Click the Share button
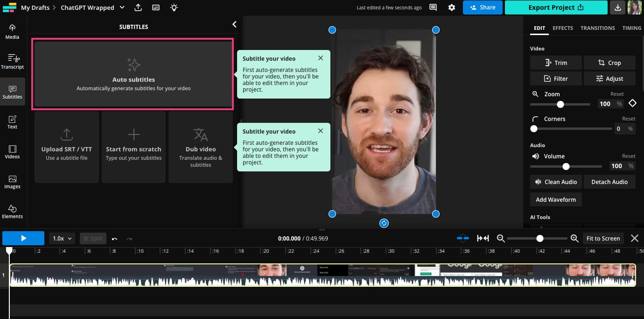This screenshot has height=319, width=644. tap(483, 7)
